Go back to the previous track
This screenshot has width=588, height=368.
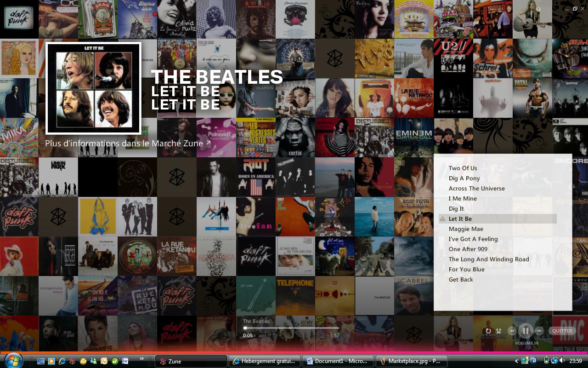pyautogui.click(x=512, y=331)
